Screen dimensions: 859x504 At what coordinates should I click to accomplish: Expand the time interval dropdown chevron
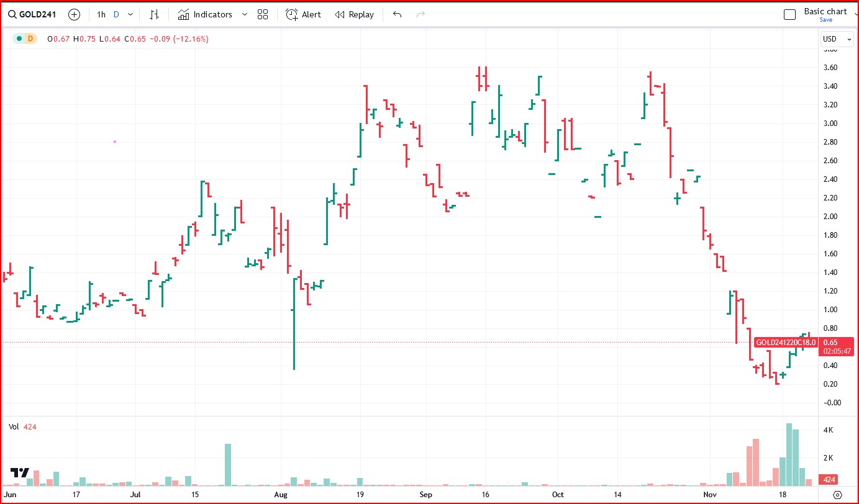pyautogui.click(x=130, y=14)
